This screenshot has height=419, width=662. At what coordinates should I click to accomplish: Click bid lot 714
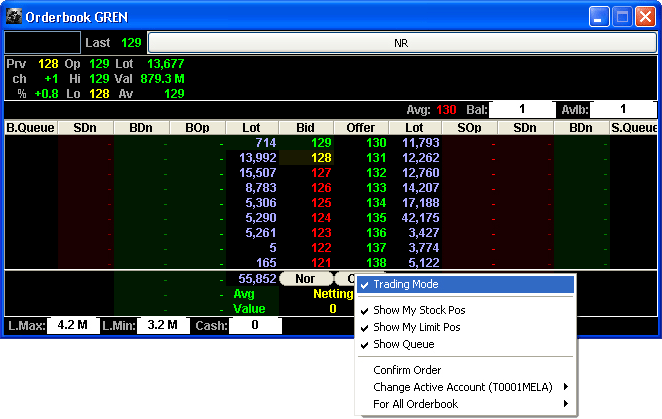(x=266, y=143)
